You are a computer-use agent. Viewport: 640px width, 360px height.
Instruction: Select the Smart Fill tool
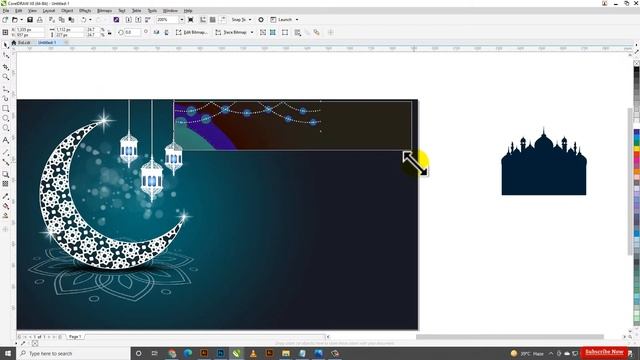tap(6, 216)
